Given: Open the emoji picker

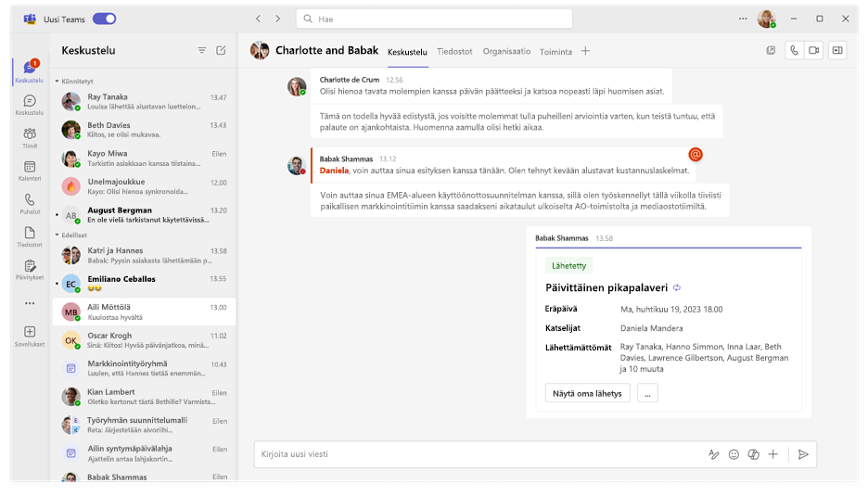Looking at the screenshot, I should pyautogui.click(x=734, y=454).
